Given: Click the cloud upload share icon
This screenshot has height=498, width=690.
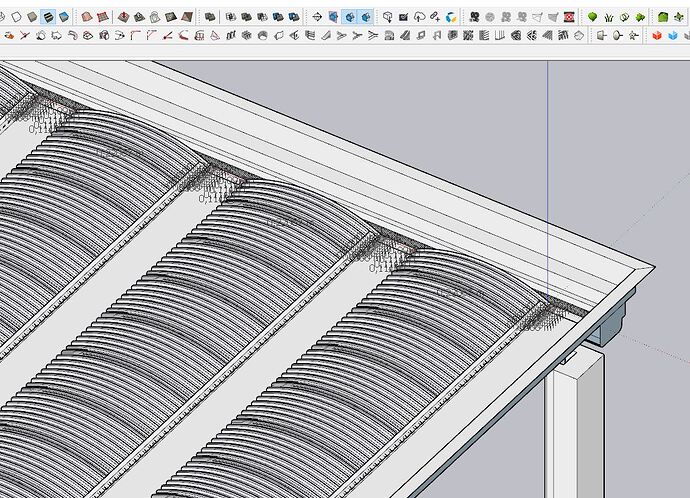Looking at the screenshot, I should pyautogui.click(x=420, y=17).
